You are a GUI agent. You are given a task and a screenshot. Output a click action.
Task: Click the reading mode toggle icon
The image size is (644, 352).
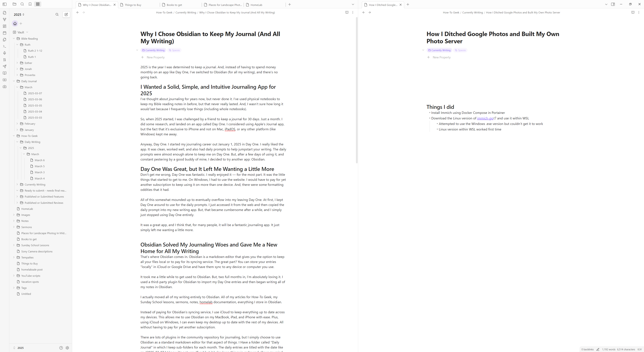347,12
